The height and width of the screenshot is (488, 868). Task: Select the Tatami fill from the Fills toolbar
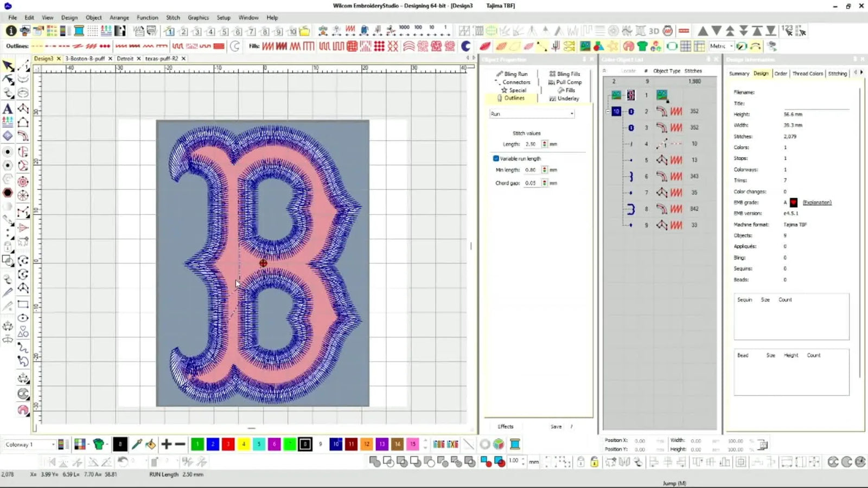[x=352, y=47]
